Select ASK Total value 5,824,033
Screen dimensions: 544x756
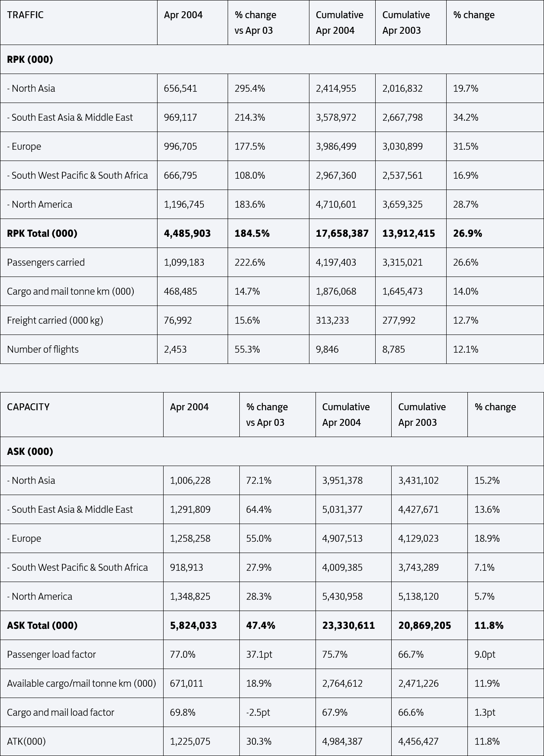pyautogui.click(x=193, y=626)
